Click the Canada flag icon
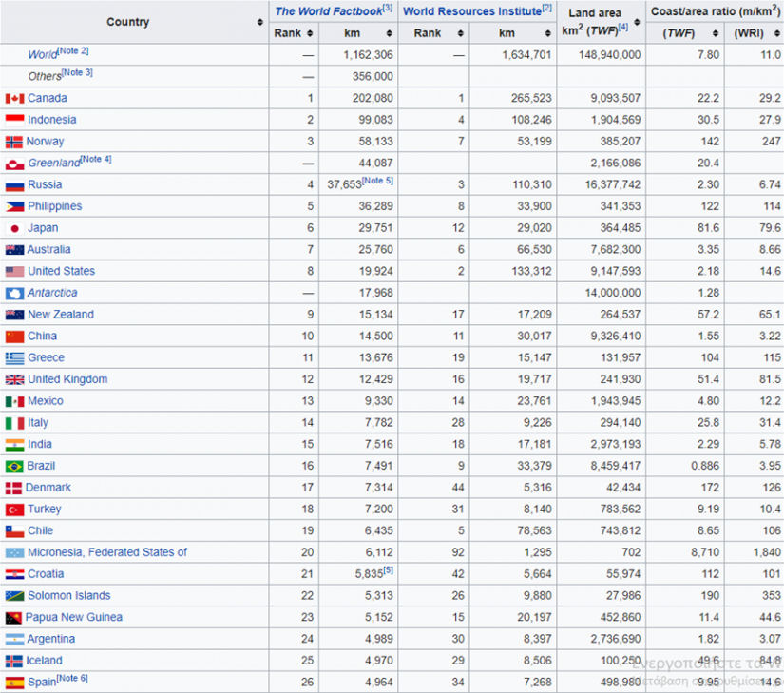784x693 pixels. coord(14,98)
